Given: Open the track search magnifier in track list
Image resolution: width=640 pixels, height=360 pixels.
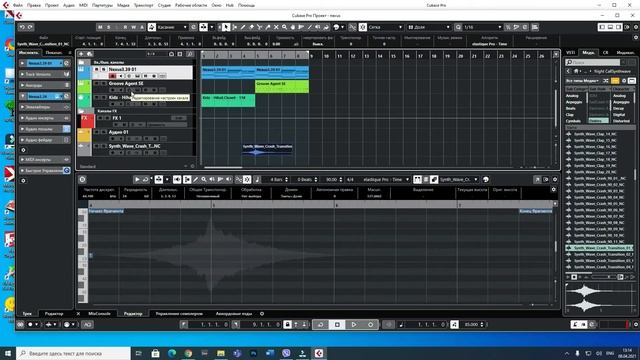Looking at the screenshot, I should click(190, 54).
